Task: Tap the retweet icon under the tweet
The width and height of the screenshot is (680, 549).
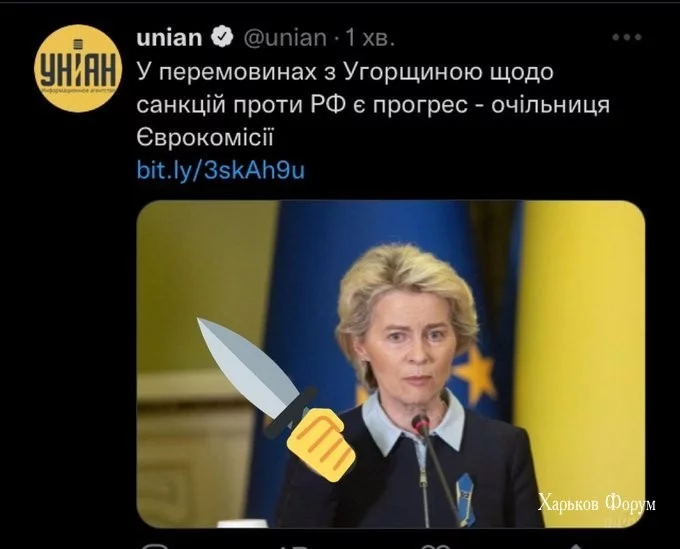Action: (295, 546)
